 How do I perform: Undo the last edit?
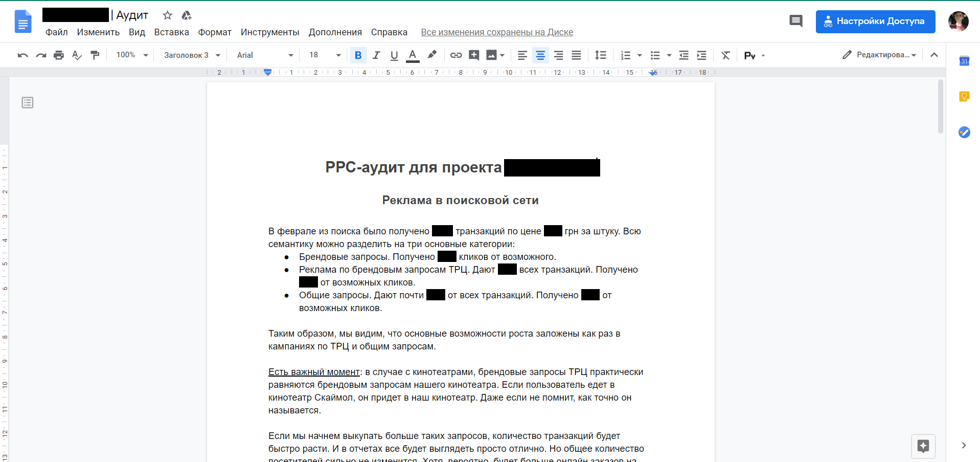(x=22, y=55)
